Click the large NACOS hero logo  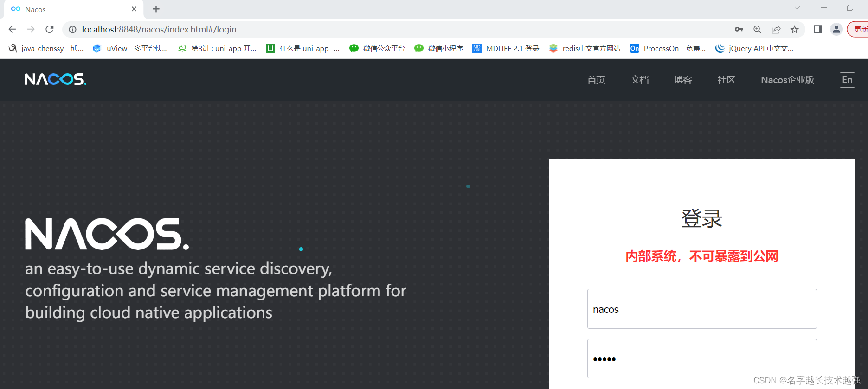(107, 234)
